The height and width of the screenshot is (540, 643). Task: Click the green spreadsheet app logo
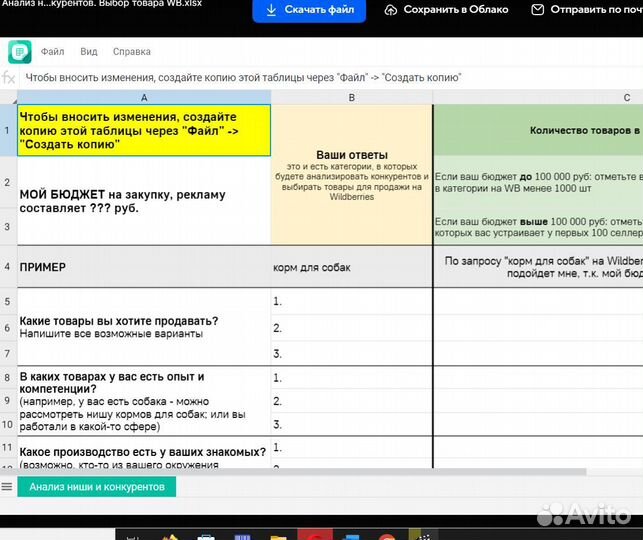(20, 52)
